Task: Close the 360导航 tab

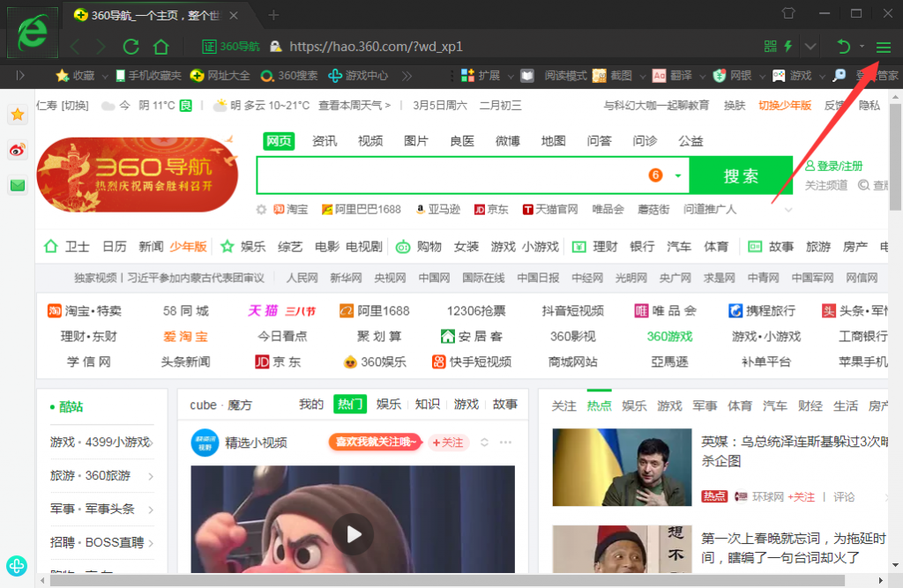Action: click(x=234, y=16)
